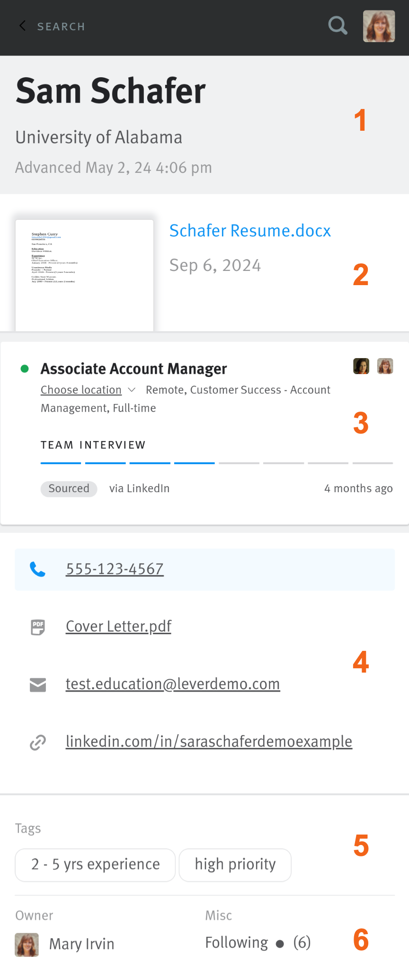Click the SEARCH label in the header
Screen dimensions: 409x980
coord(61,26)
